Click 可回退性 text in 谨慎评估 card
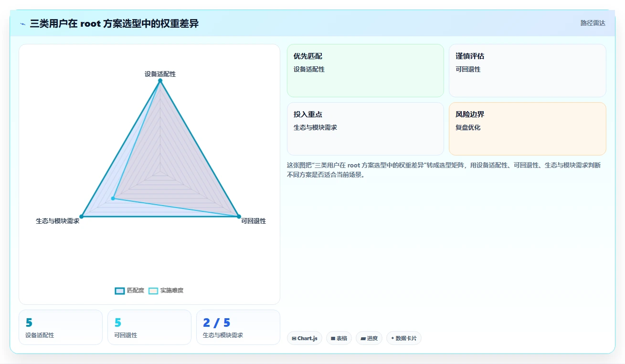The width and height of the screenshot is (625, 364). pos(468,69)
